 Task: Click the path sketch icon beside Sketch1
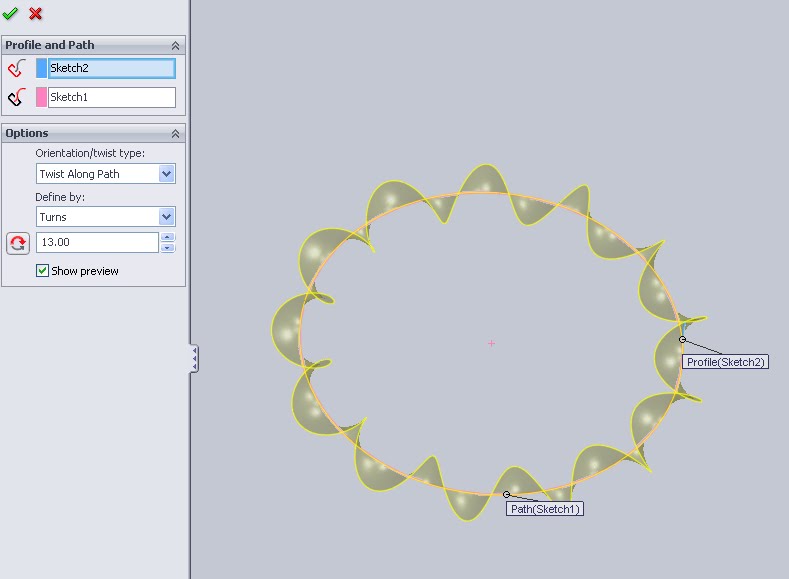[x=17, y=97]
